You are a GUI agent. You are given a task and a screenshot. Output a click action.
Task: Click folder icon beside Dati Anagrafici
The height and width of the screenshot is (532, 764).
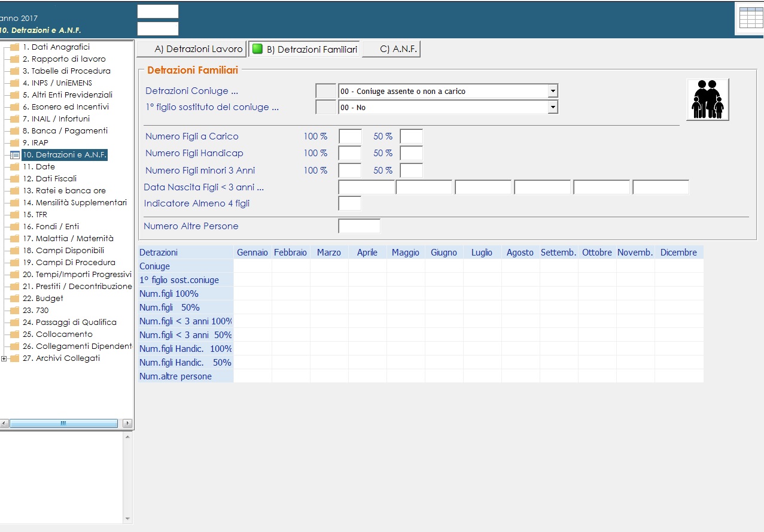(x=14, y=47)
